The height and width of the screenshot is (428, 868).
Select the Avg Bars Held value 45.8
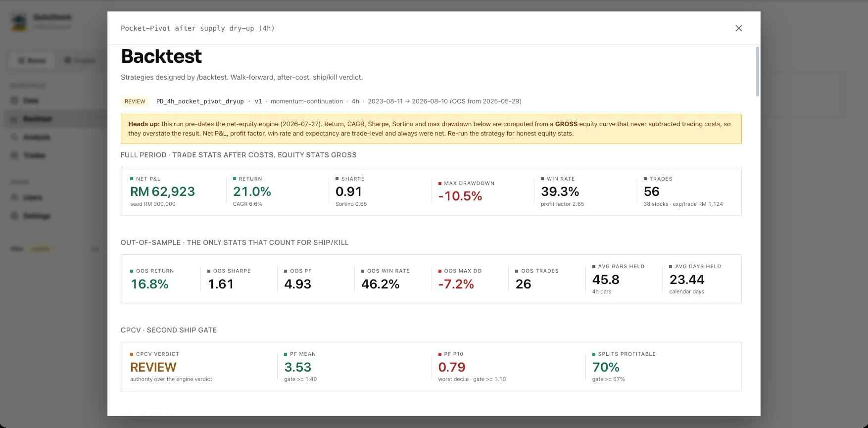[606, 280]
